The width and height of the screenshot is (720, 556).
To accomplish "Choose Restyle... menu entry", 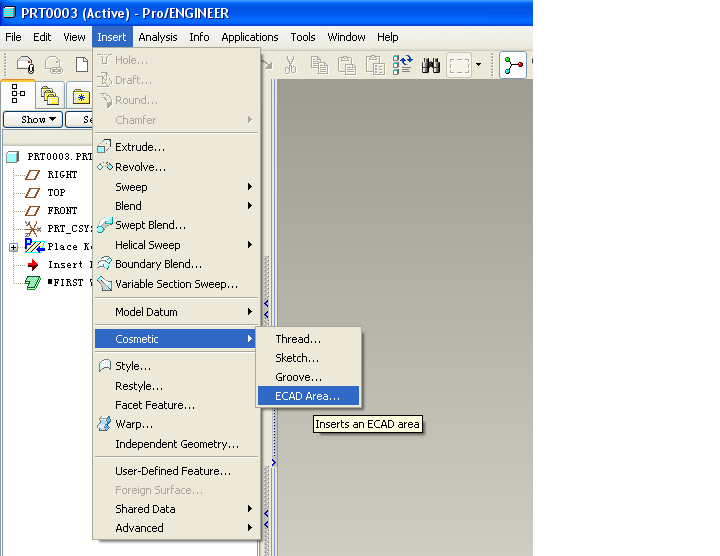I will coord(176,386).
